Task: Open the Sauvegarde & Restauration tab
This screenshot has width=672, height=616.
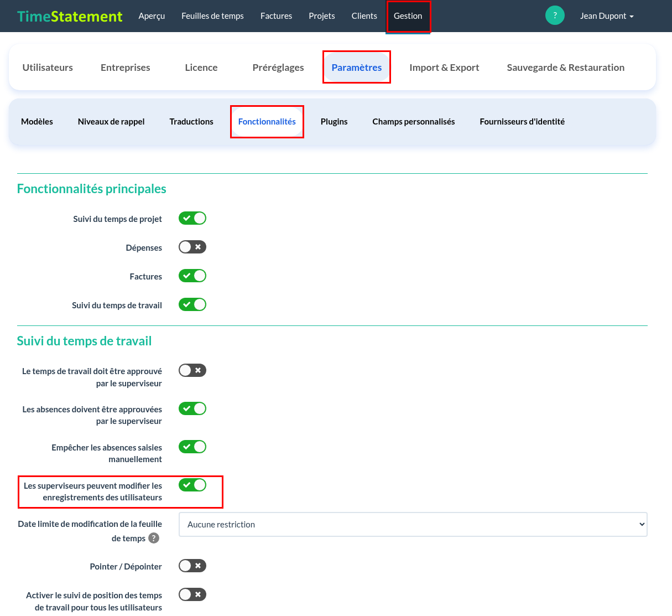Action: coord(566,68)
